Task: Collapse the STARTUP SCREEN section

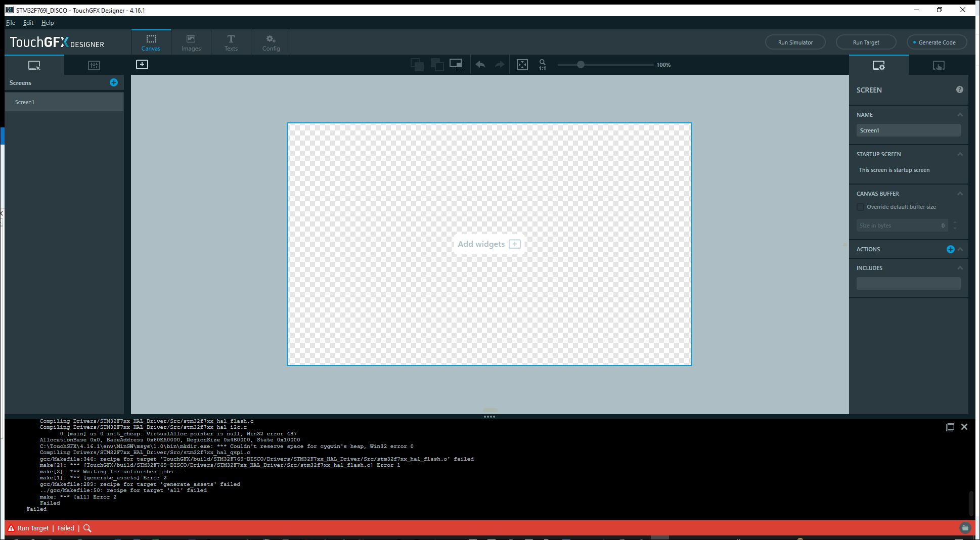Action: pyautogui.click(x=960, y=154)
